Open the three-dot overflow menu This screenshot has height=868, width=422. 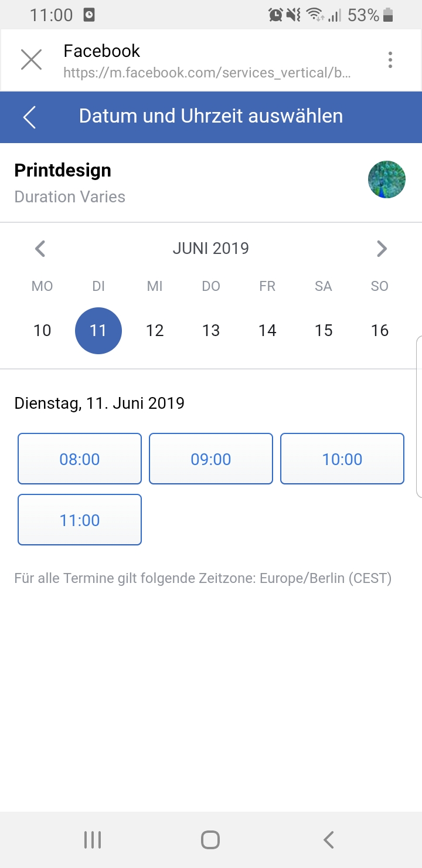point(390,60)
